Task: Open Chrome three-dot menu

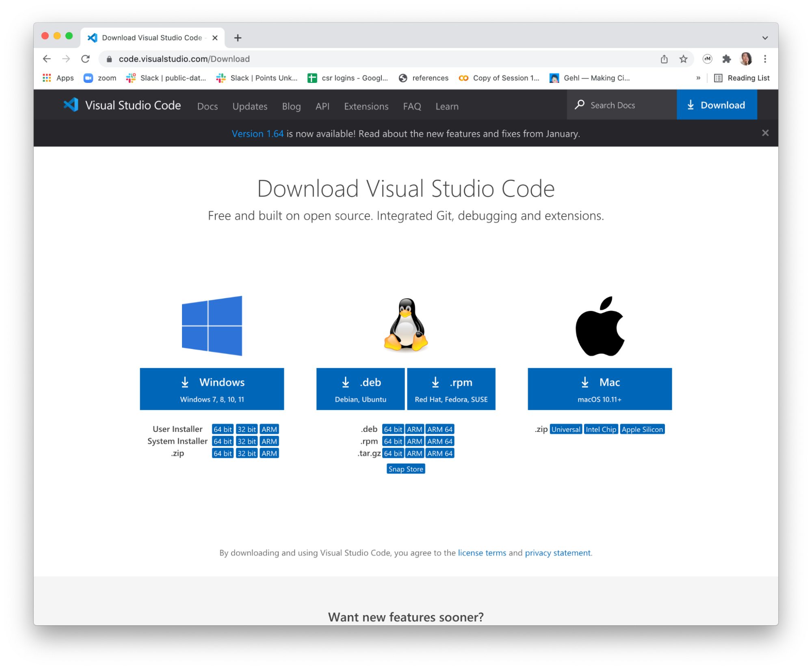Action: point(765,59)
